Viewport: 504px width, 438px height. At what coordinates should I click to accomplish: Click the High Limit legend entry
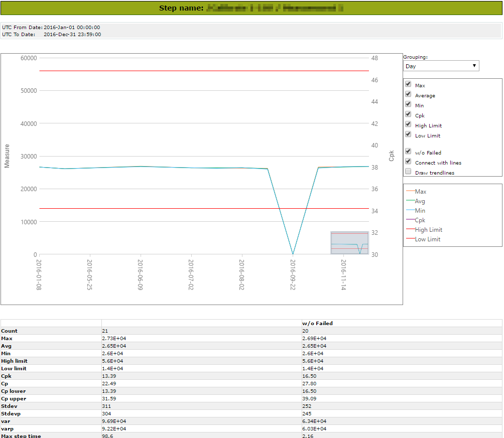pos(424,230)
